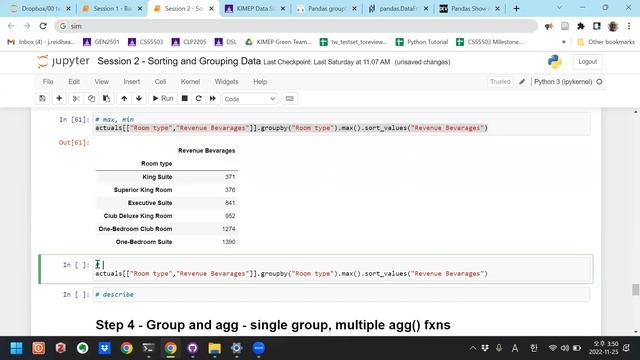Click code cell In [61] input
Image resolution: width=640 pixels, height=360 pixels.
coord(341,124)
